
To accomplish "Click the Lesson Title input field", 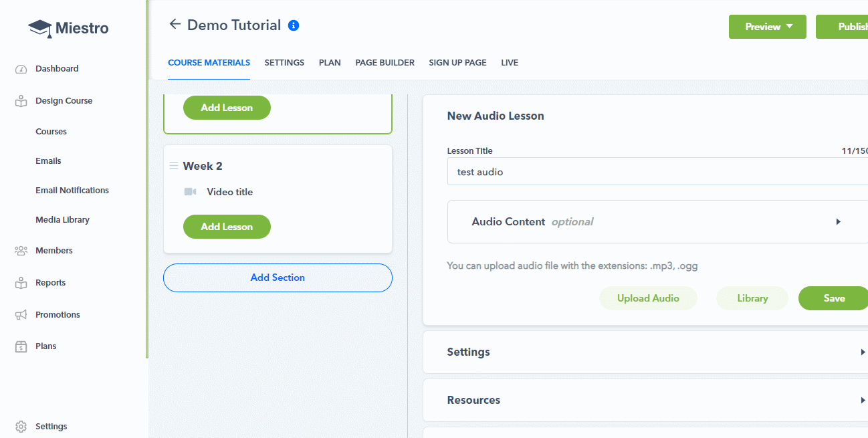I will coord(657,172).
